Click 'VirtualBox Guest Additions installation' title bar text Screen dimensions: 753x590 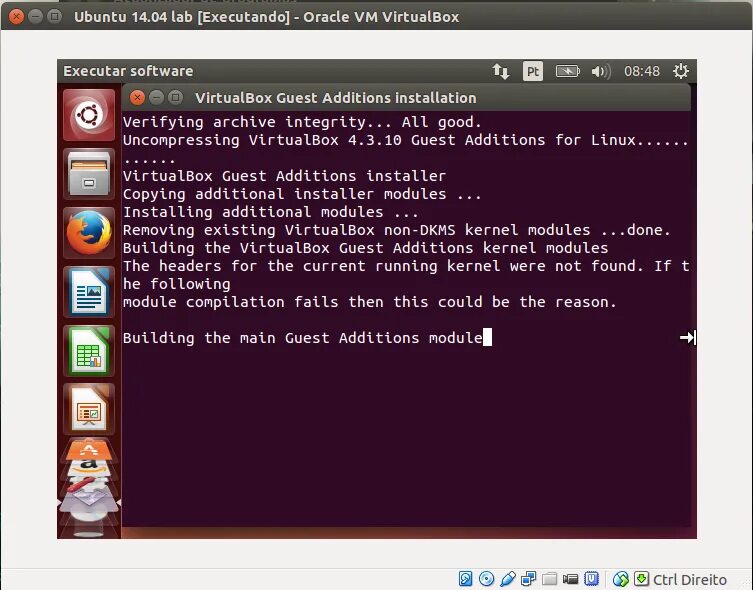tap(336, 98)
